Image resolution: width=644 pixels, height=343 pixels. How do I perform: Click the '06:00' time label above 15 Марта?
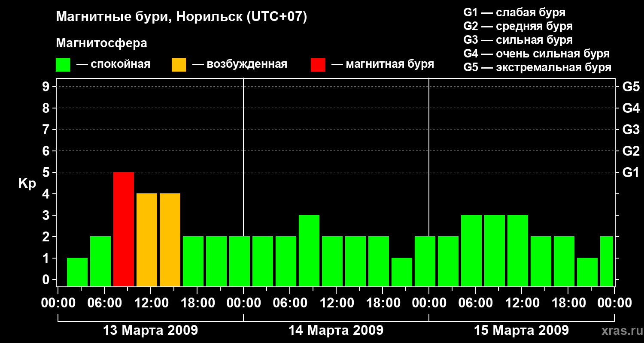coord(475,303)
